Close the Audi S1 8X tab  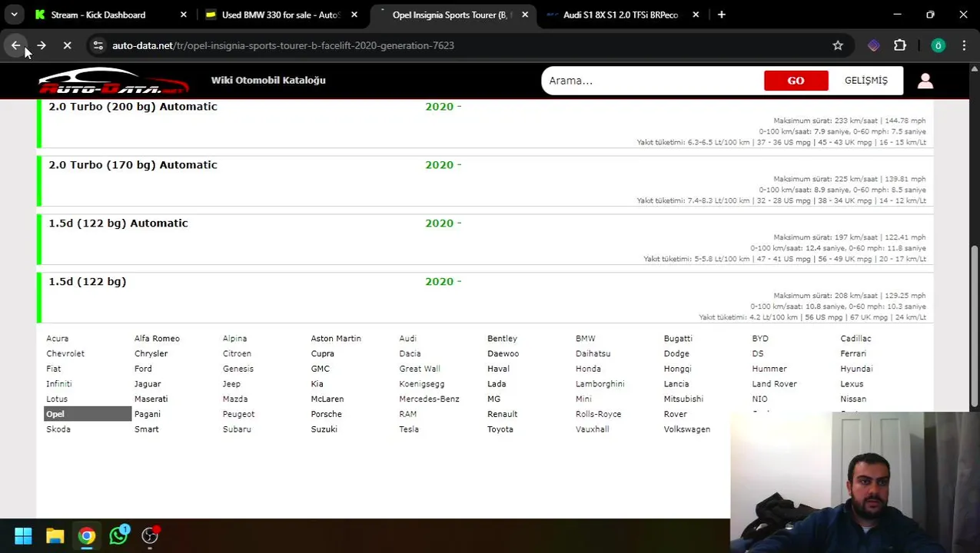click(x=695, y=15)
